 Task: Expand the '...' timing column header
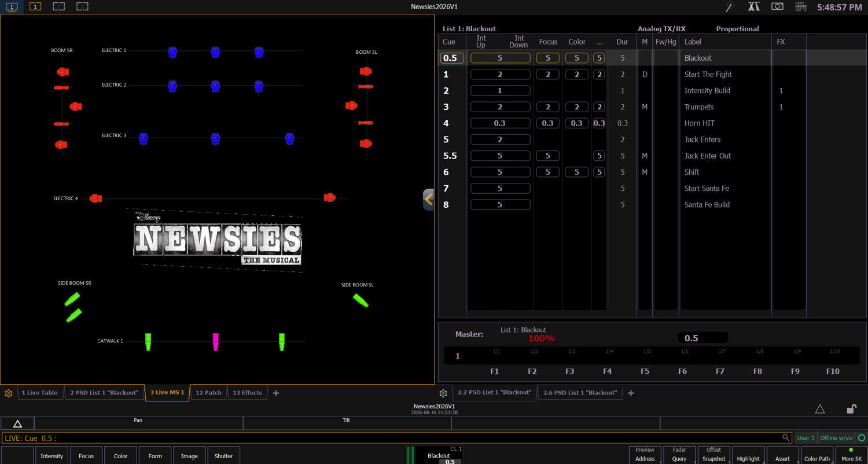coord(599,42)
